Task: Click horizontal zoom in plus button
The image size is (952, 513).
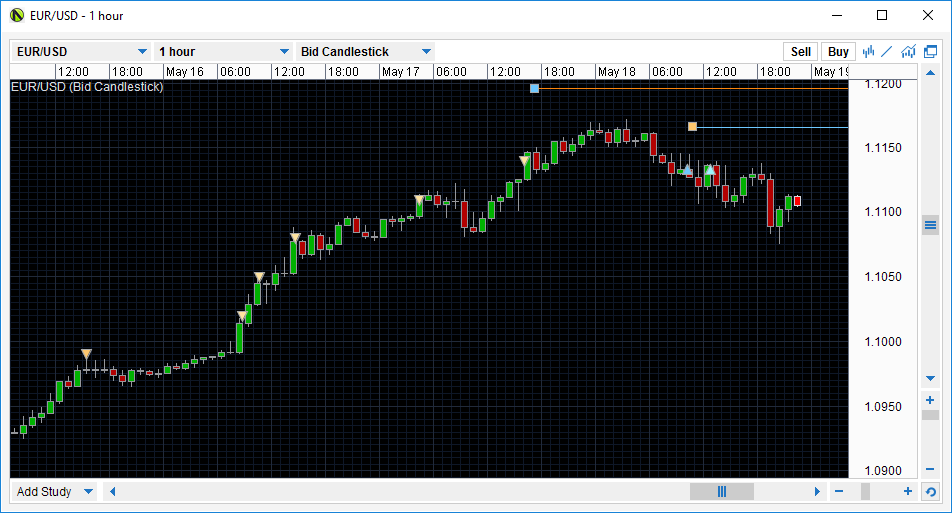Action: tap(908, 491)
